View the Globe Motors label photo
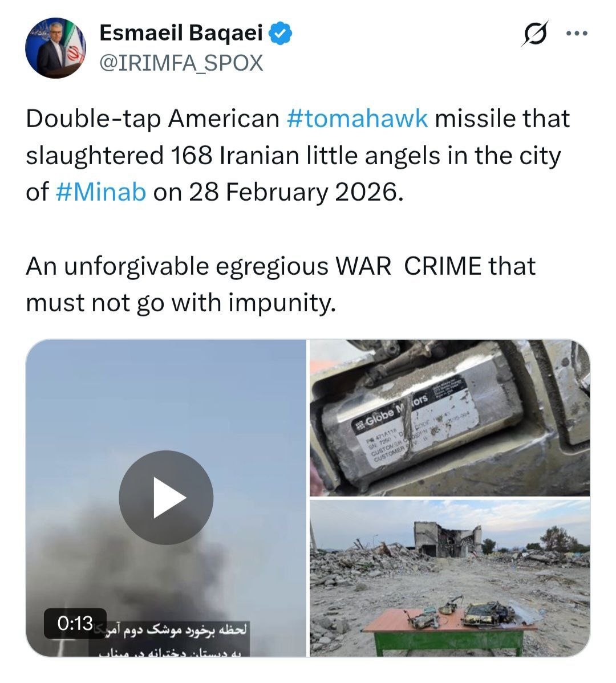 [x=449, y=418]
